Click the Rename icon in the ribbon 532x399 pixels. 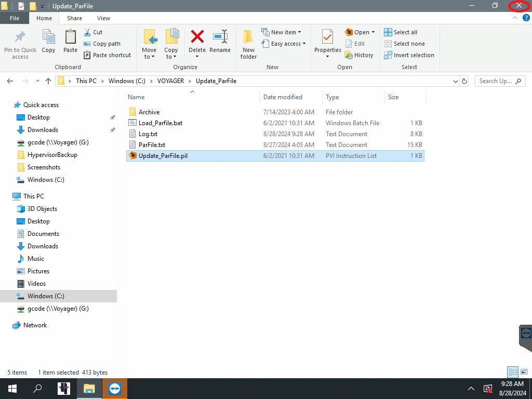220,42
